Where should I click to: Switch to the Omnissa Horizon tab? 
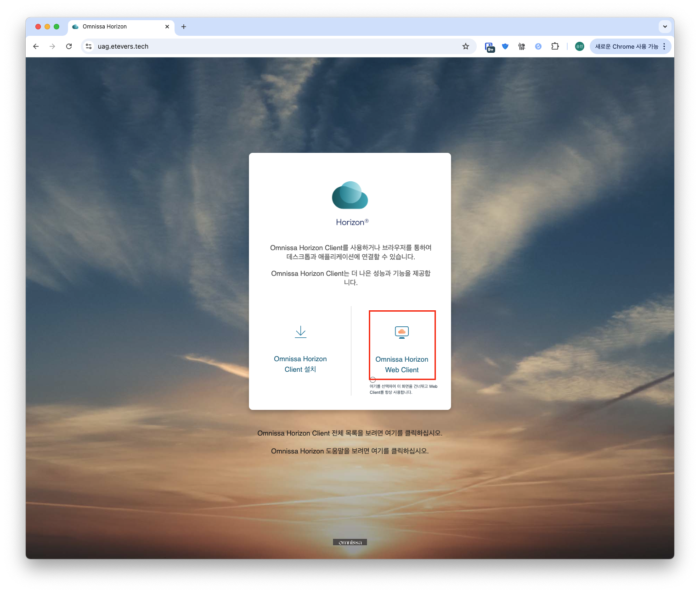115,27
